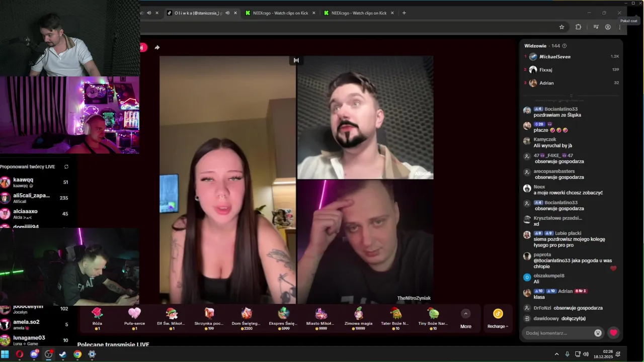
Task: Click the share arrow above the video
Action: point(157,47)
